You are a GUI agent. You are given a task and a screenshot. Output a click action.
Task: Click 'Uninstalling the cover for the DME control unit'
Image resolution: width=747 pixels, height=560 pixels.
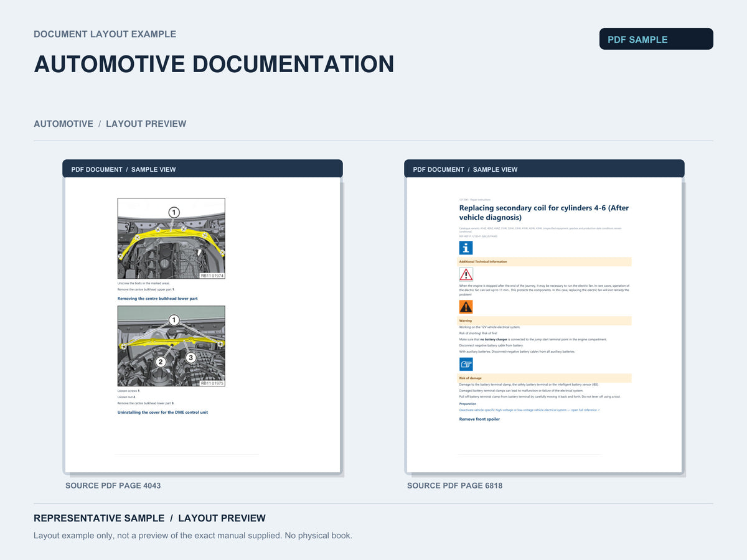click(x=162, y=413)
